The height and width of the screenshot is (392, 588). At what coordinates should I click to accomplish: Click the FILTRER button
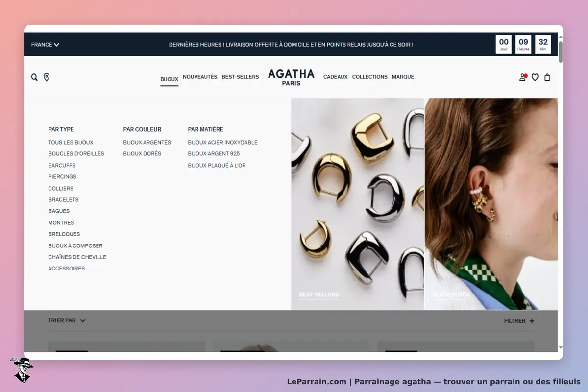point(519,321)
